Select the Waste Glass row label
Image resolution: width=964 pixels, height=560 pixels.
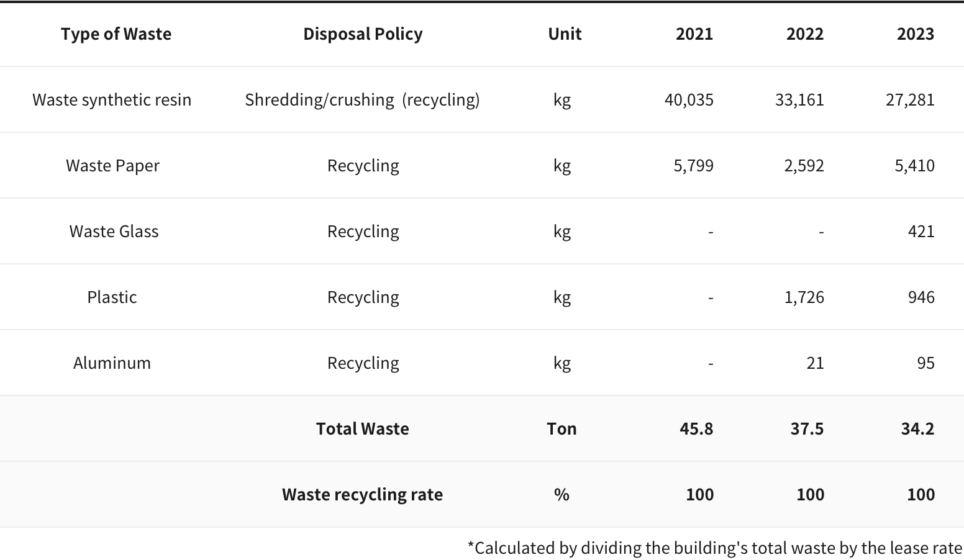click(114, 231)
